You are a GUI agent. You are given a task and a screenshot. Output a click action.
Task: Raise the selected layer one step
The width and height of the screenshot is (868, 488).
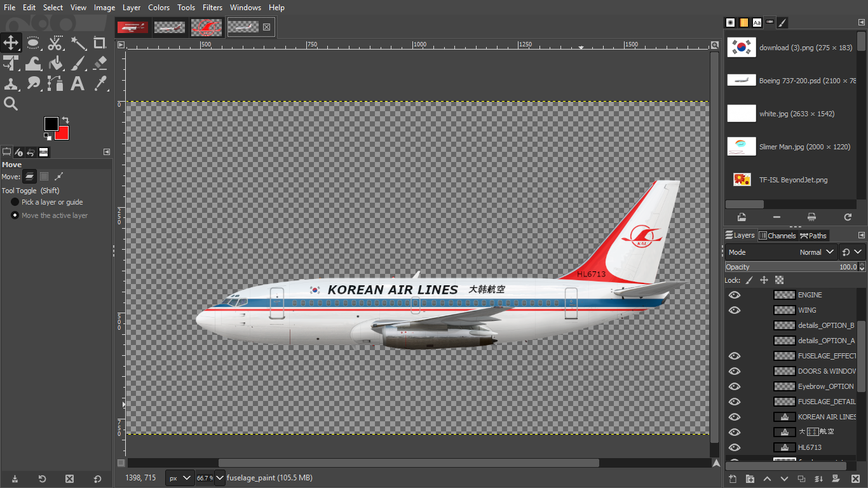point(767,478)
